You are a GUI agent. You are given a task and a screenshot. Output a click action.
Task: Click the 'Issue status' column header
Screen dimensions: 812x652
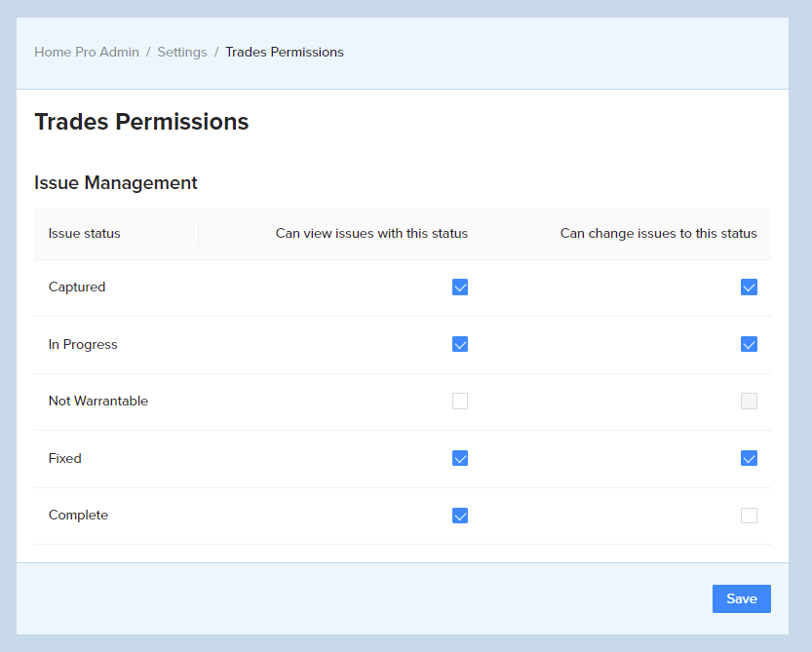85,233
